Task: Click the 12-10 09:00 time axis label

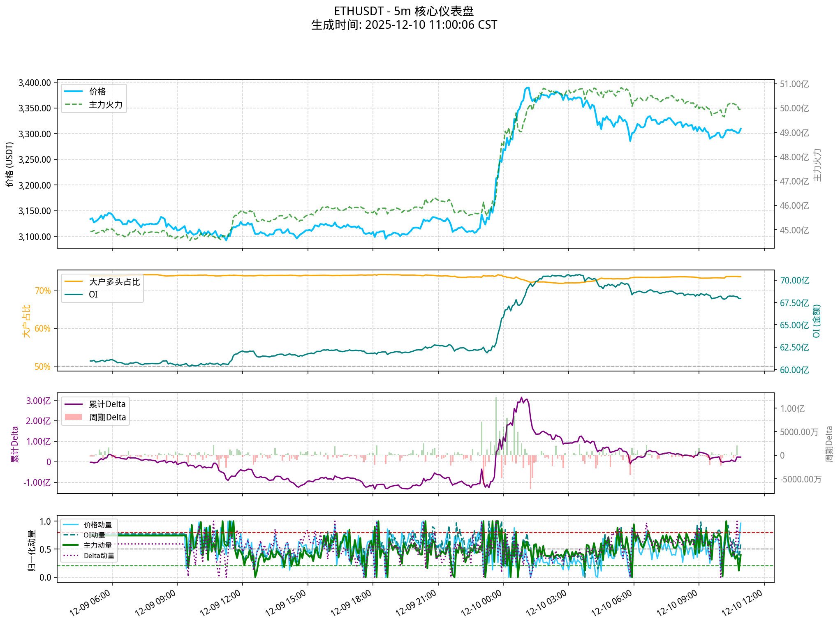Action: tap(678, 603)
